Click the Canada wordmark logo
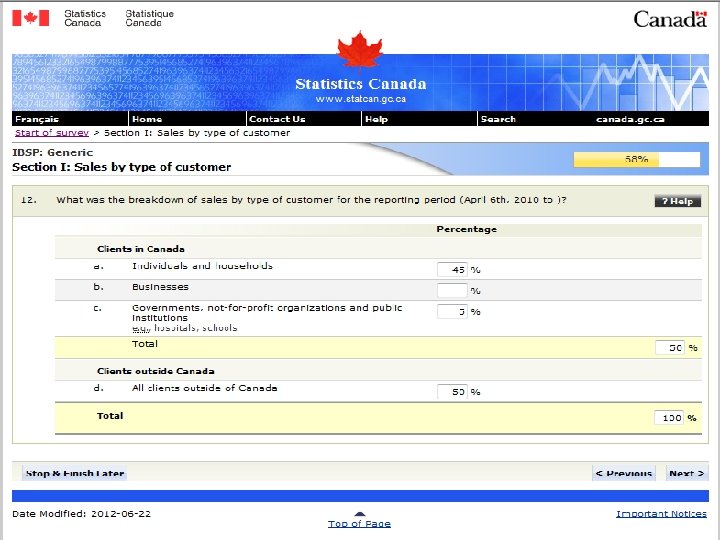The height and width of the screenshot is (540, 720). click(670, 19)
